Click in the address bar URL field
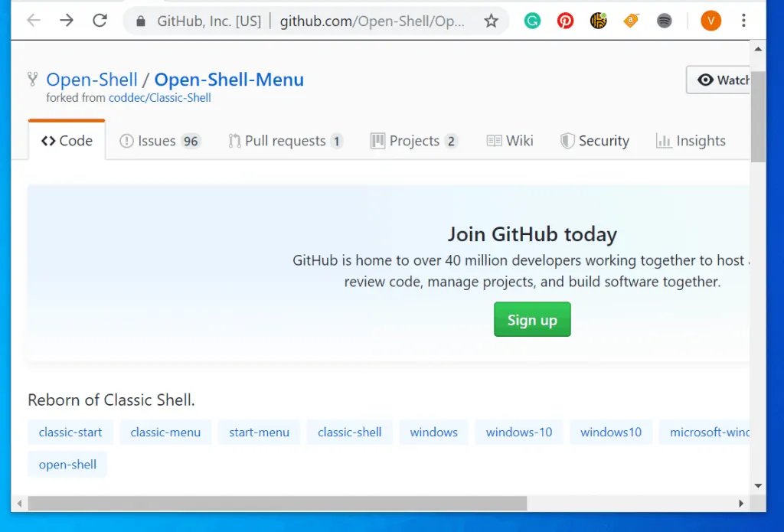Image resolution: width=784 pixels, height=532 pixels. [x=371, y=21]
